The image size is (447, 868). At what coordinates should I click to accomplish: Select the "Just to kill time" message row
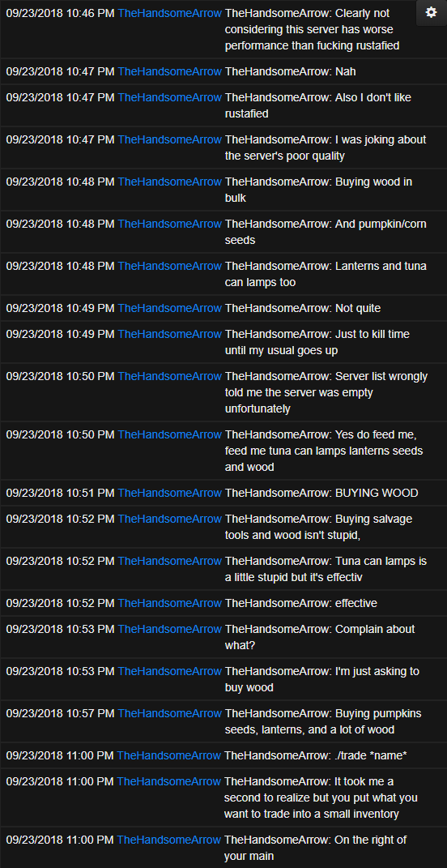[223, 342]
